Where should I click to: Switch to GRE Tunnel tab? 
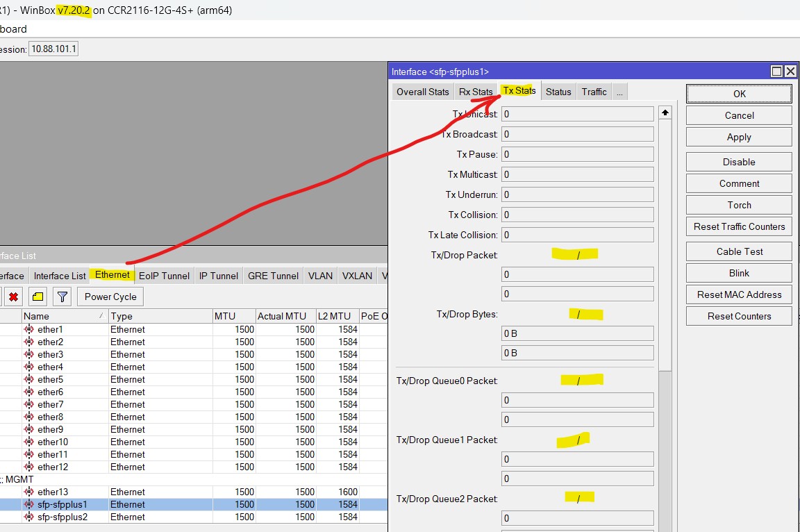click(273, 276)
